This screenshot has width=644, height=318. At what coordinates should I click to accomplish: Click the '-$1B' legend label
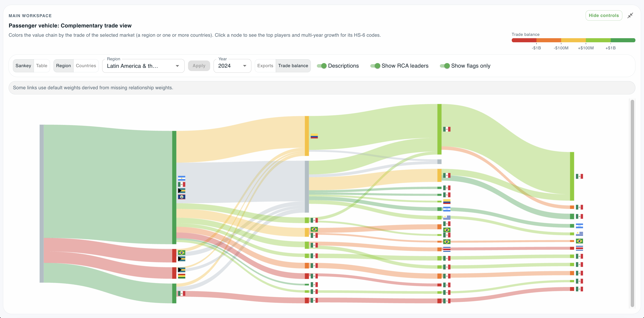point(536,48)
